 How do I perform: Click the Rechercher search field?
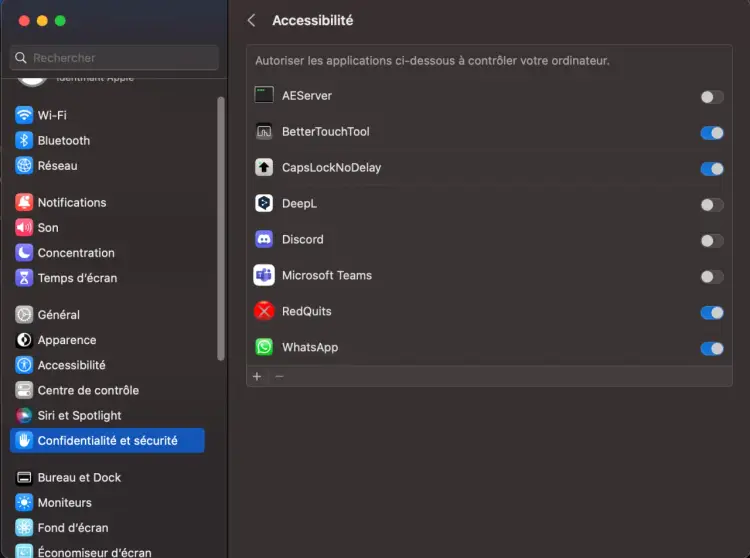tap(114, 58)
